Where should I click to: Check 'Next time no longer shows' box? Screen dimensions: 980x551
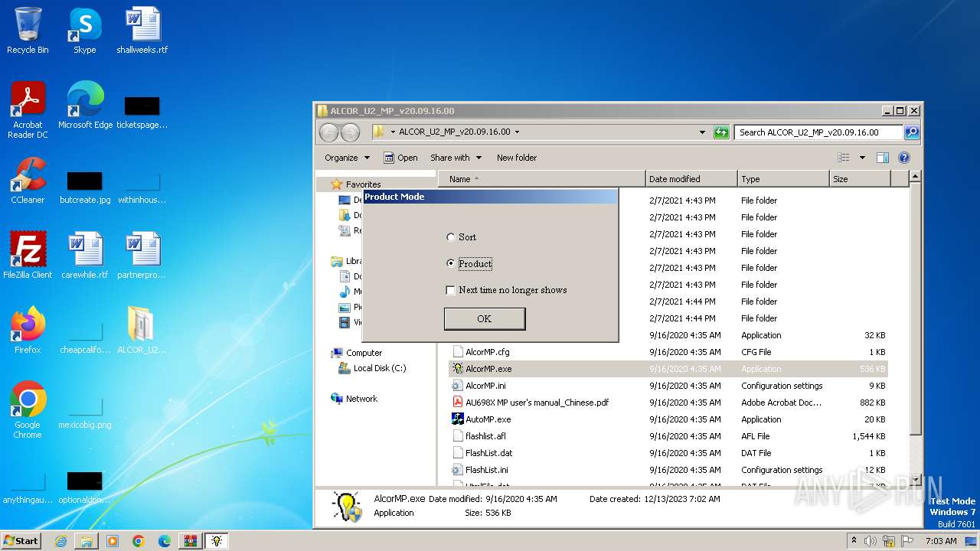pos(450,290)
